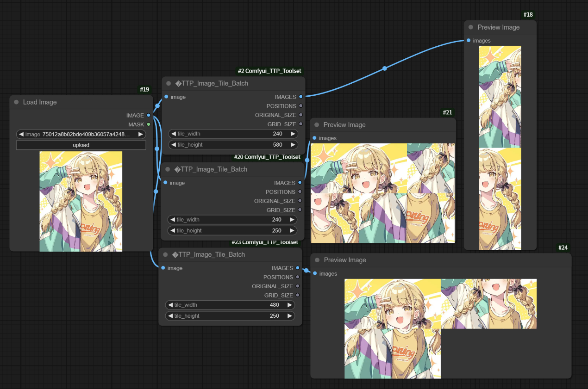Click ORIGINAL_SIZE output port of node #20
Image resolution: width=588 pixels, height=389 pixels.
(x=300, y=201)
